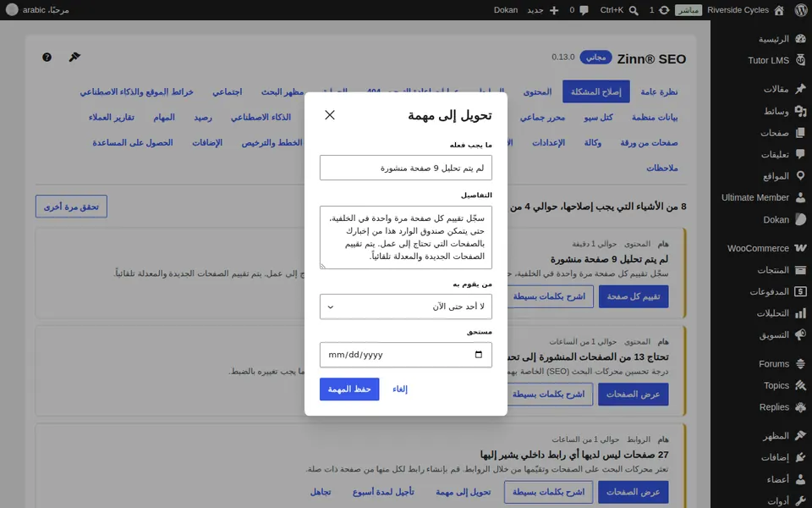
Task: Open search Ctrl+K magnifier icon
Action: (x=634, y=10)
